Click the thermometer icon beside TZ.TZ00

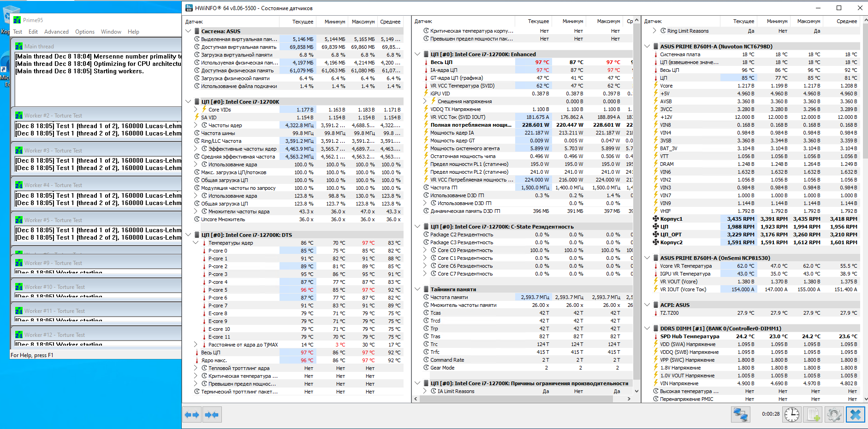tap(656, 313)
